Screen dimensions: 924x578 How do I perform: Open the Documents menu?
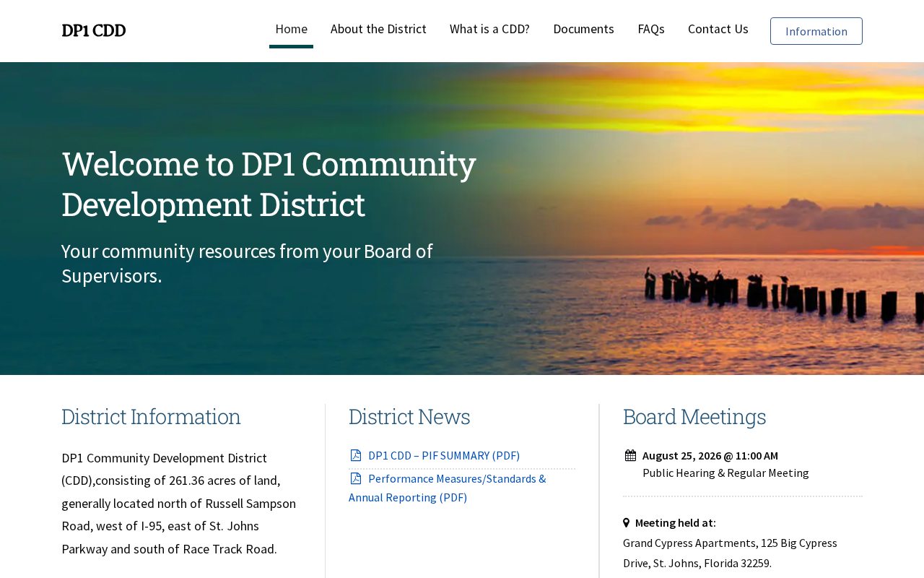click(x=583, y=29)
